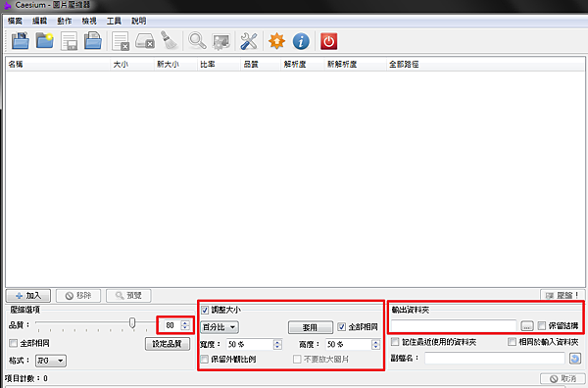Click the open folder icon with yellow star
This screenshot has width=588, height=388.
(x=45, y=41)
